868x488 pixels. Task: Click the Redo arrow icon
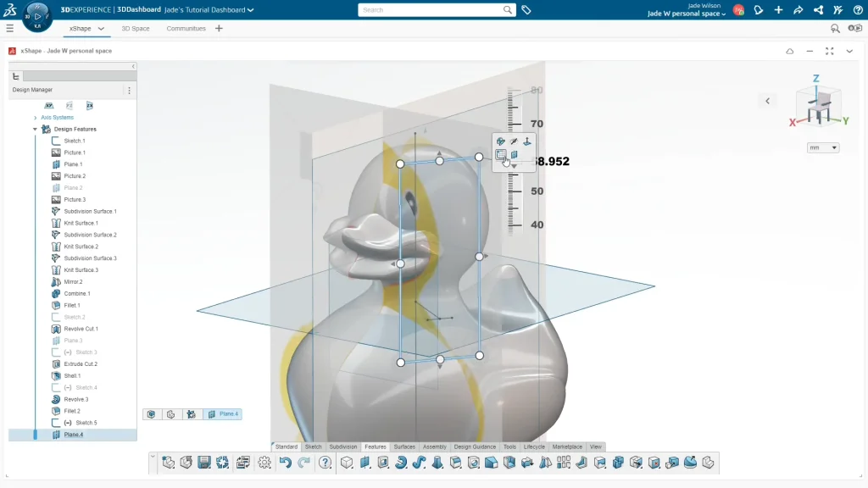pos(304,463)
